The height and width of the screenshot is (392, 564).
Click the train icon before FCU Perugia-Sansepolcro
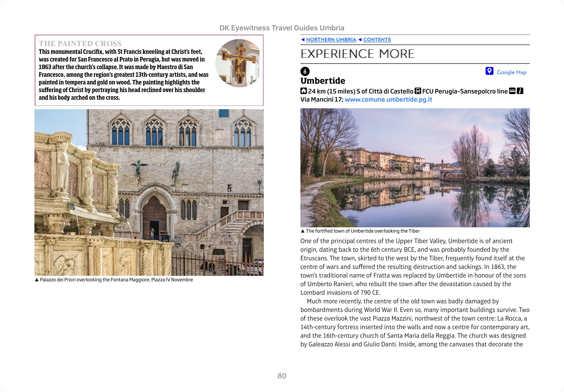[418, 91]
